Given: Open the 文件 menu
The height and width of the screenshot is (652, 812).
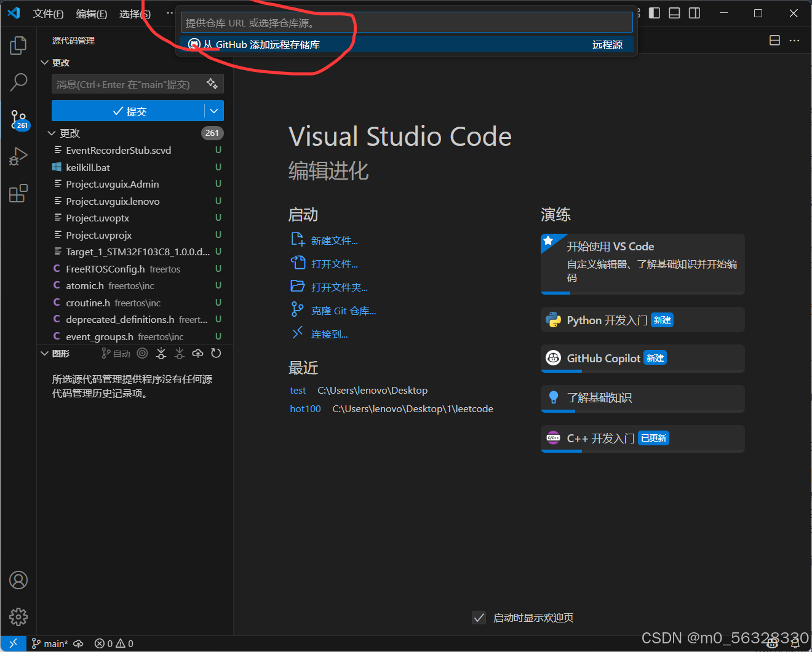Looking at the screenshot, I should (x=48, y=14).
